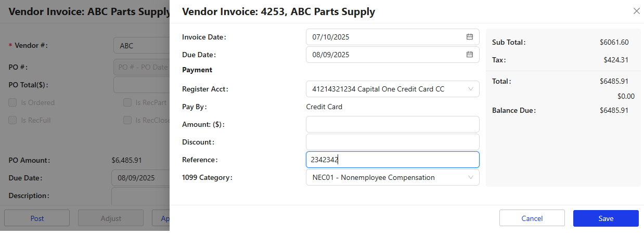Click the Post button
This screenshot has width=644, height=235.
pos(37,218)
